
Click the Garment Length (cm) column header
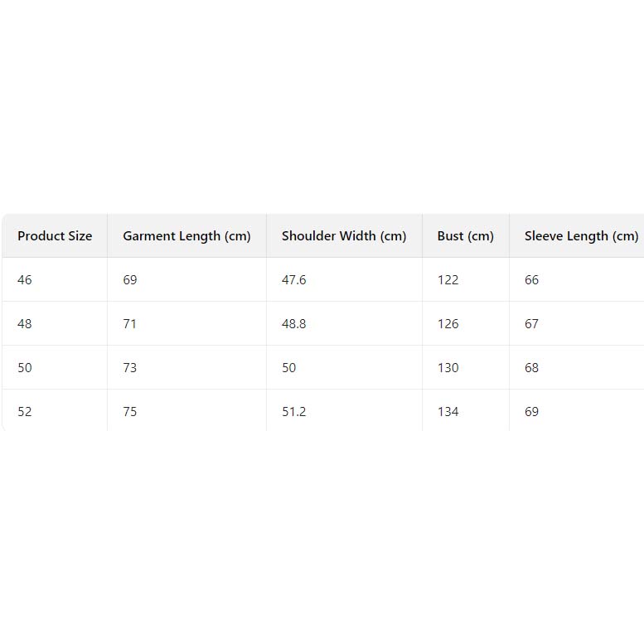tap(186, 236)
